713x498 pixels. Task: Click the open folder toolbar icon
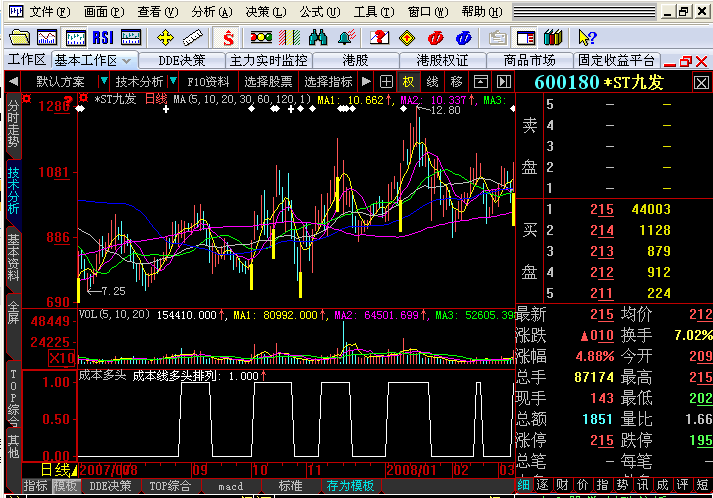20,37
